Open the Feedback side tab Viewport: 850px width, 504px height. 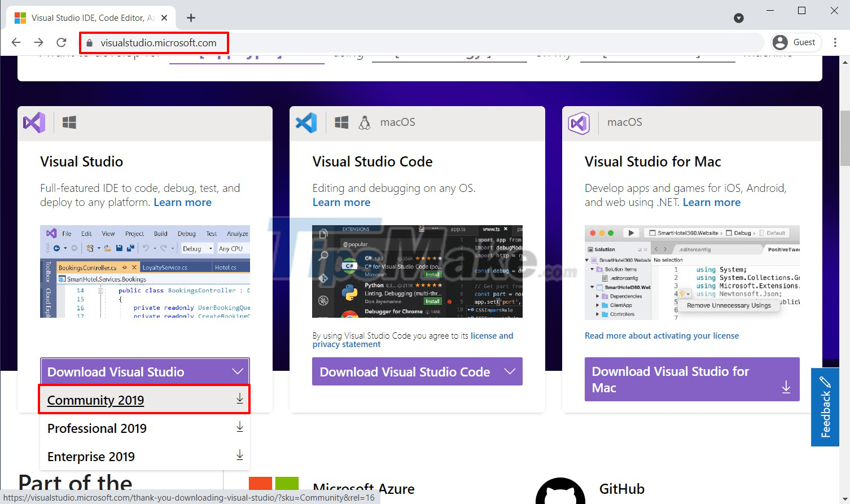point(825,407)
